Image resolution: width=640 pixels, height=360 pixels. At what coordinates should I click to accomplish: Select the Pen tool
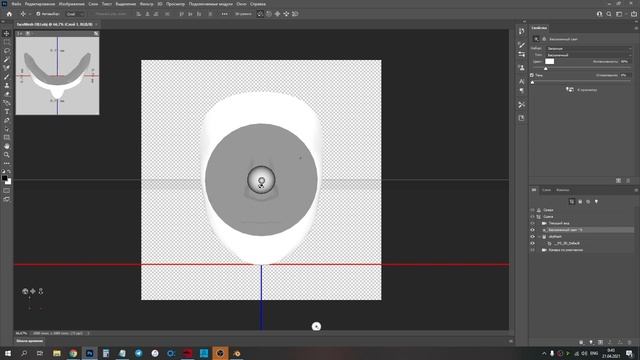click(x=7, y=120)
